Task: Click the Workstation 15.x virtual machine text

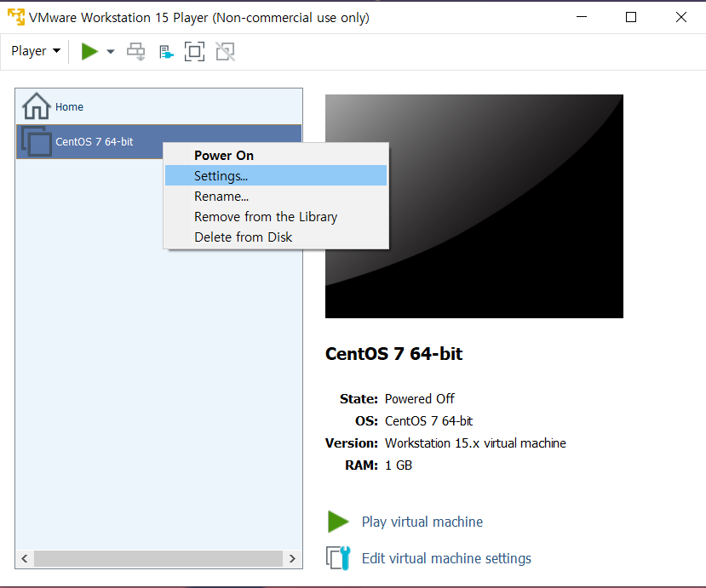Action: click(x=475, y=443)
